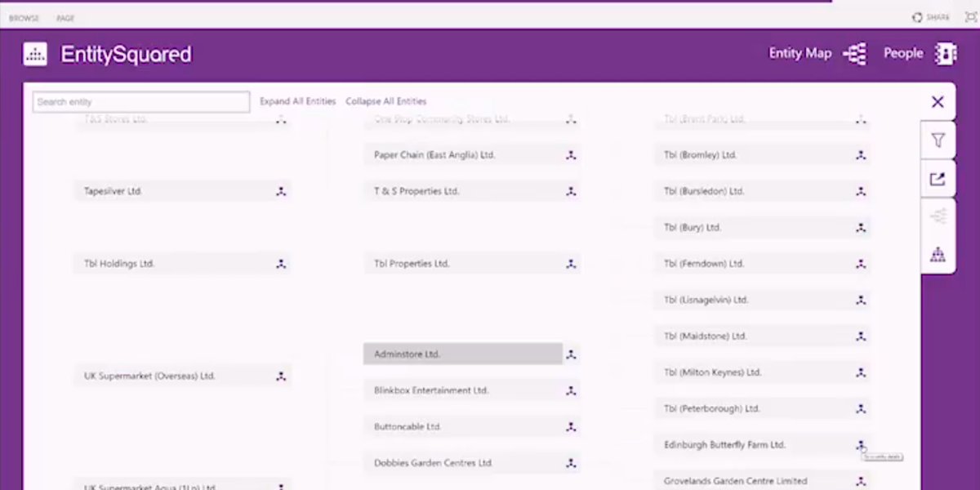Select the hierarchy chart icon in the sidebar
Viewport: 980px width, 490px height.
coord(938,255)
